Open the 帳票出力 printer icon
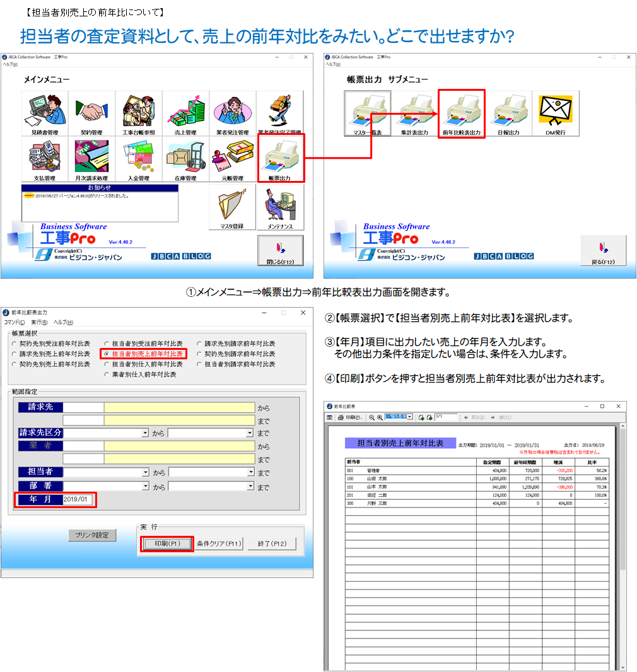The width and height of the screenshot is (637, 672). [x=280, y=158]
